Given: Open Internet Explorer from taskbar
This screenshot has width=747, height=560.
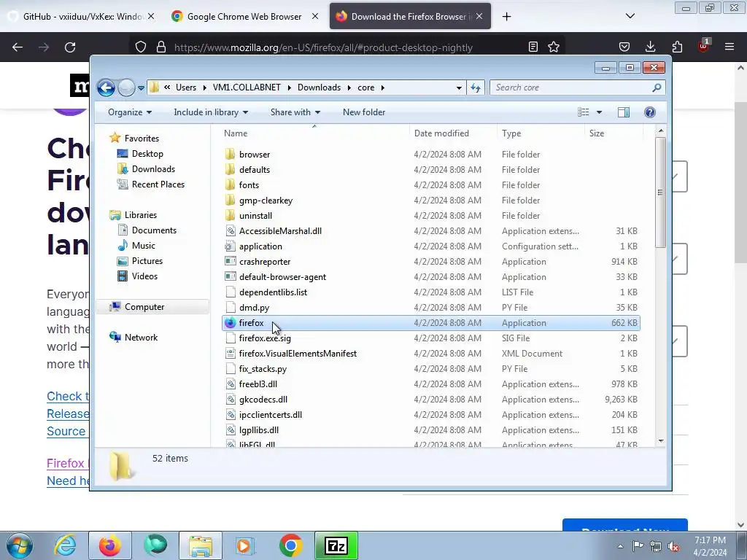Looking at the screenshot, I should [65, 545].
